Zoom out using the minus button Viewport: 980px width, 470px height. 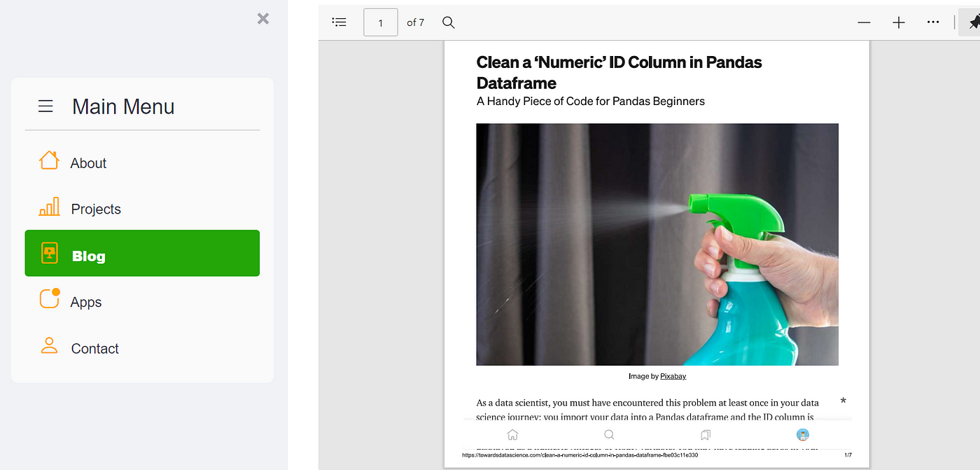[864, 22]
